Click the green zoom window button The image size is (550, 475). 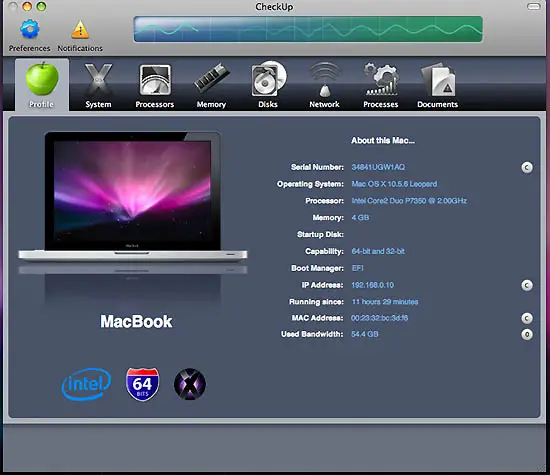tap(41, 6)
